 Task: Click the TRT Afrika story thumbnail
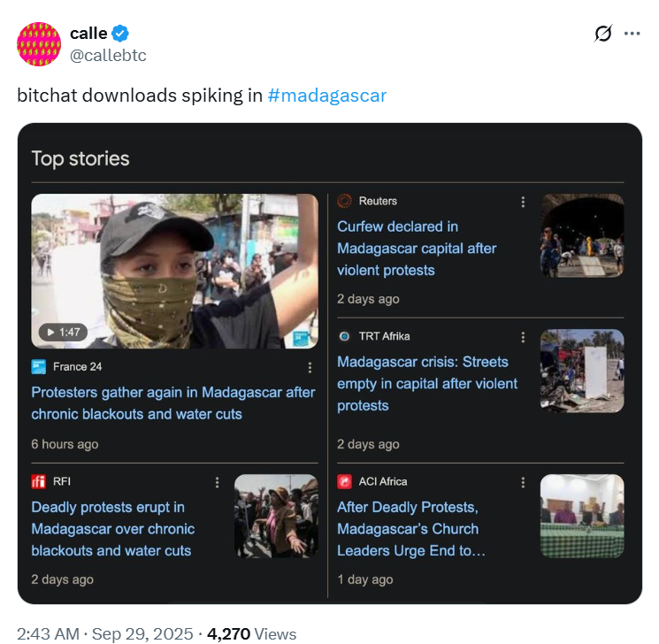pyautogui.click(x=582, y=371)
